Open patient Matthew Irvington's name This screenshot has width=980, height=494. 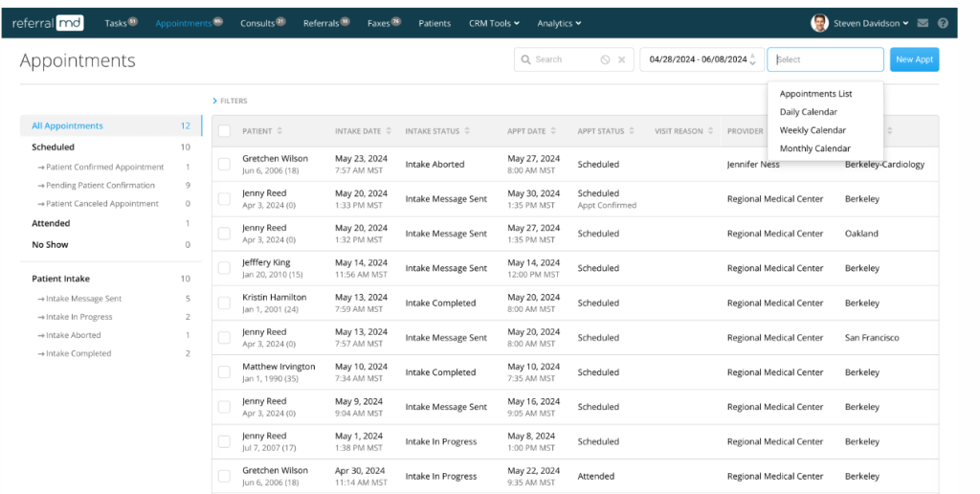278,367
